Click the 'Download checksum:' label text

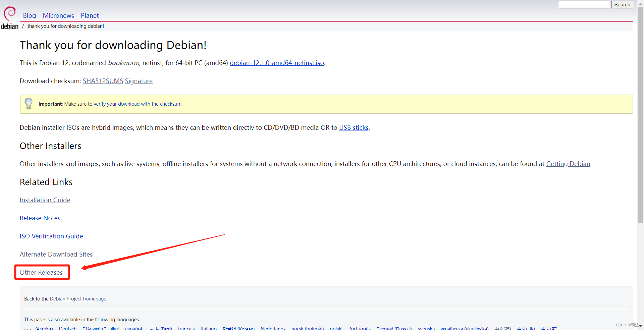click(x=50, y=81)
